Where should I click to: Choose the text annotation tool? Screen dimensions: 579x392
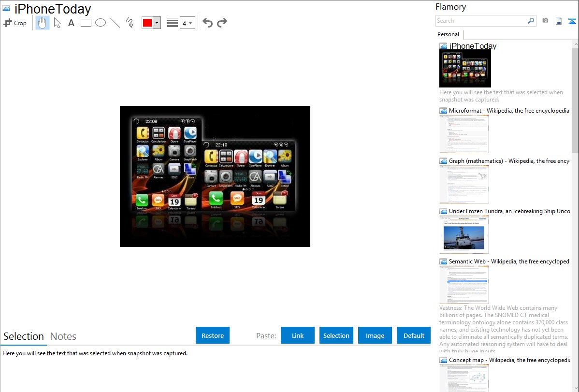tap(71, 23)
